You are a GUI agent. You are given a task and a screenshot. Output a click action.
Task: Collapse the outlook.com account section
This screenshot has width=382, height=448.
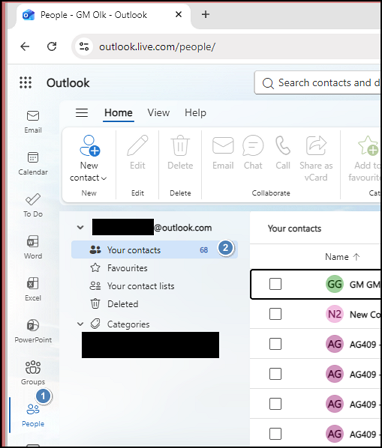(80, 228)
